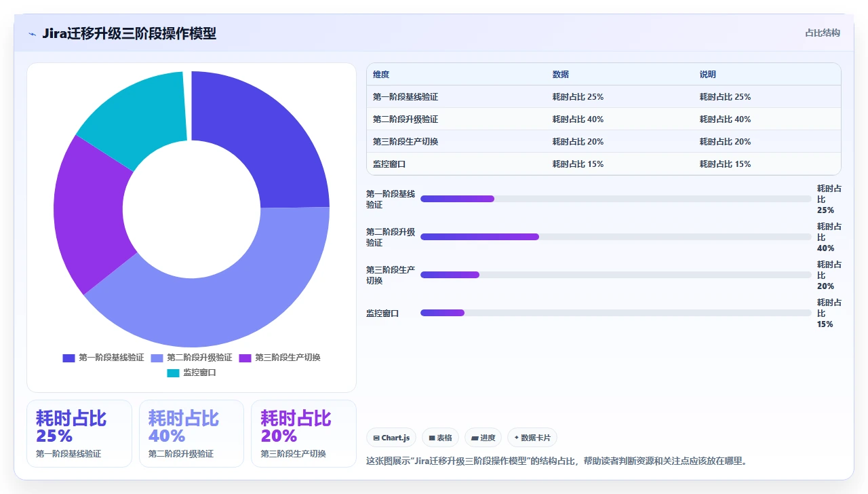
Task: Open the 40% 第二阶段升级验证 data card
Action: (x=191, y=434)
